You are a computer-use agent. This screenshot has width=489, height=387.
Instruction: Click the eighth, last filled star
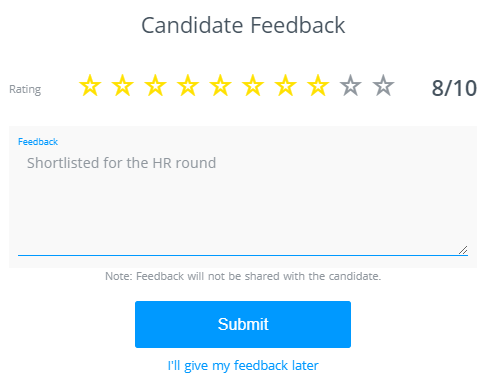coord(318,86)
